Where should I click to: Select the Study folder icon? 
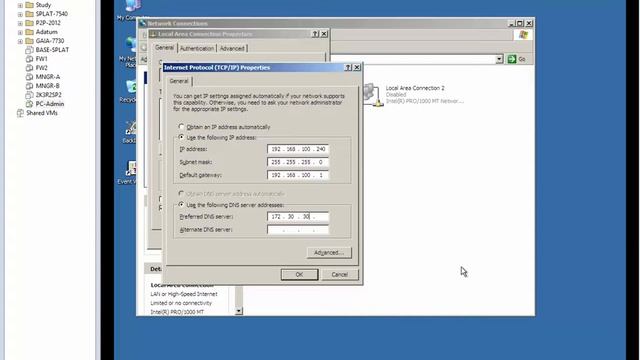29,5
